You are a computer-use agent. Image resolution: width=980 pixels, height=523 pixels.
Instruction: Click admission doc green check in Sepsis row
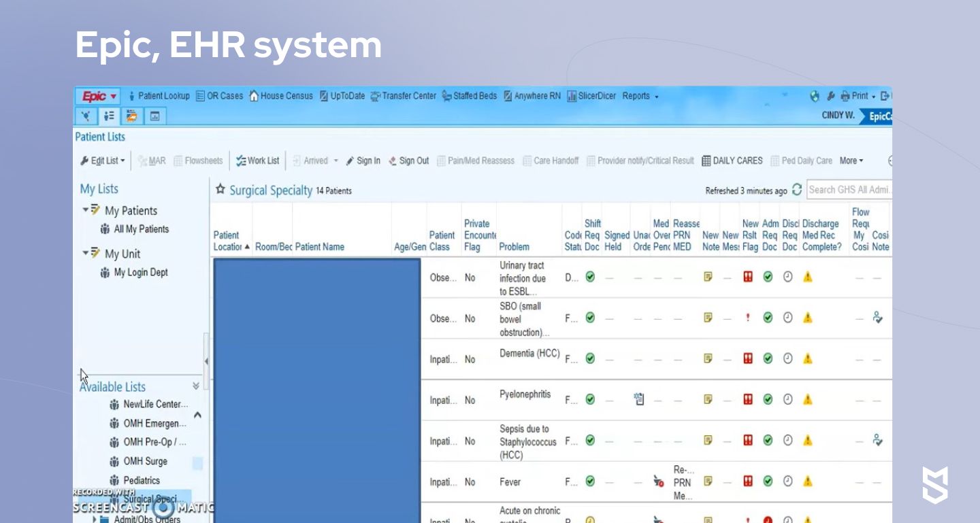click(768, 440)
